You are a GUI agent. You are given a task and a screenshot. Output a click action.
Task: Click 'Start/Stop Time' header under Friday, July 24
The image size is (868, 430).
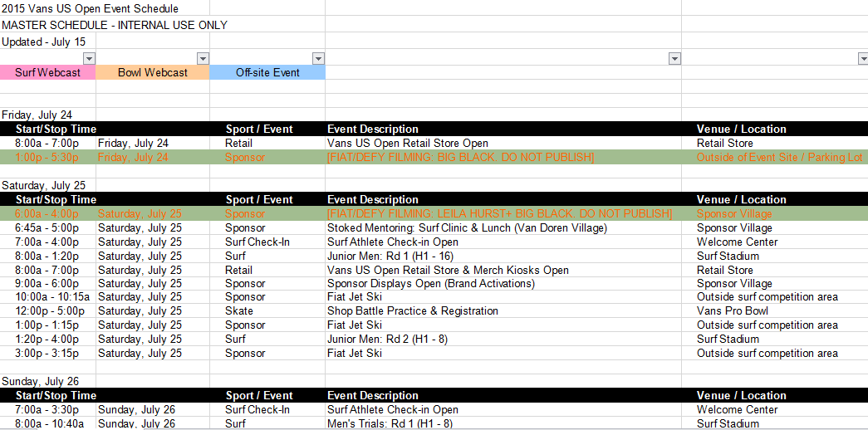pyautogui.click(x=56, y=129)
